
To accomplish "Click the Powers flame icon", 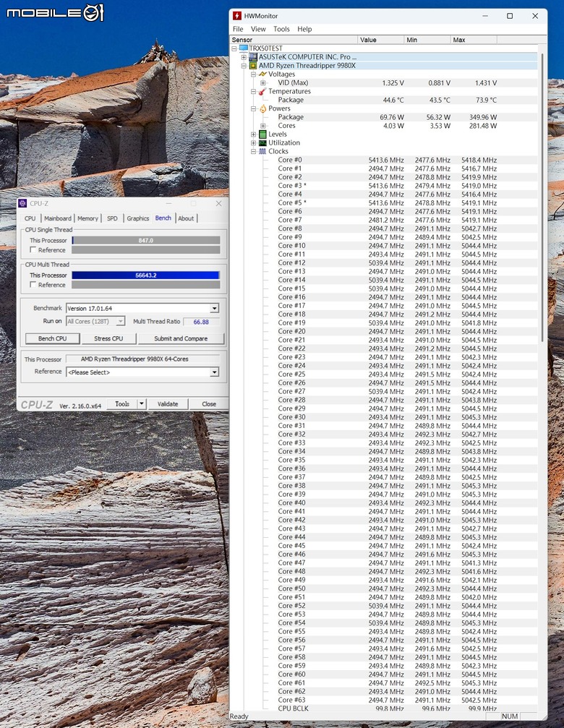I will 262,108.
